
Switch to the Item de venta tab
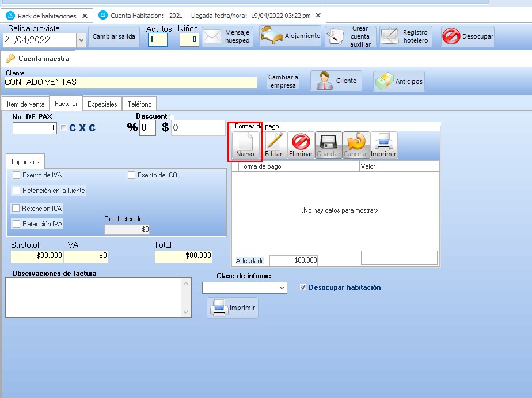pos(25,104)
